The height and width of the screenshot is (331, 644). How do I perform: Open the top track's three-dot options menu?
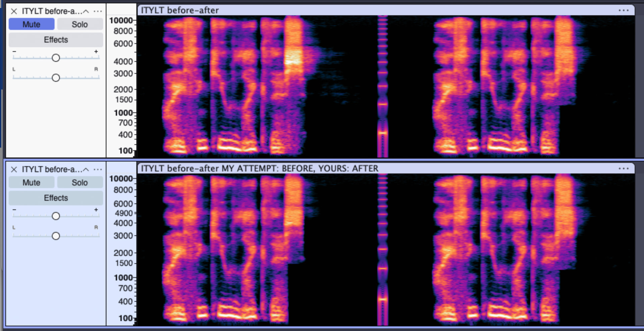click(x=98, y=11)
